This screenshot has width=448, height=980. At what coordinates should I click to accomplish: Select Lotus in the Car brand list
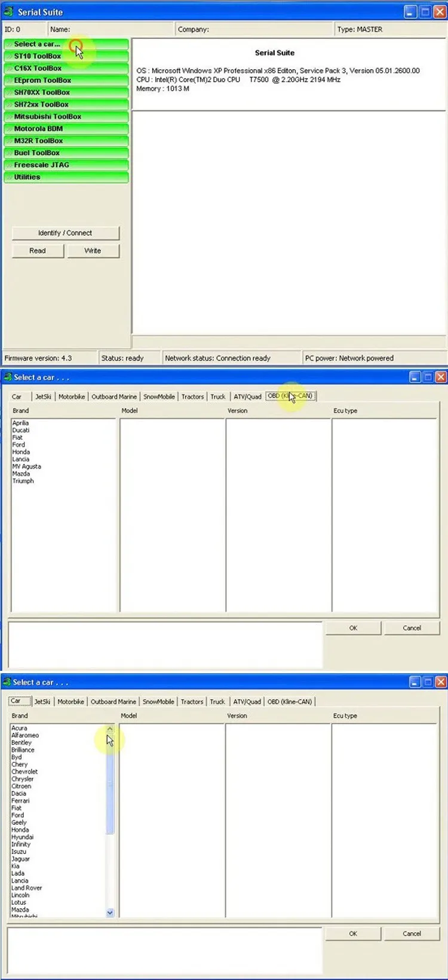click(x=19, y=902)
